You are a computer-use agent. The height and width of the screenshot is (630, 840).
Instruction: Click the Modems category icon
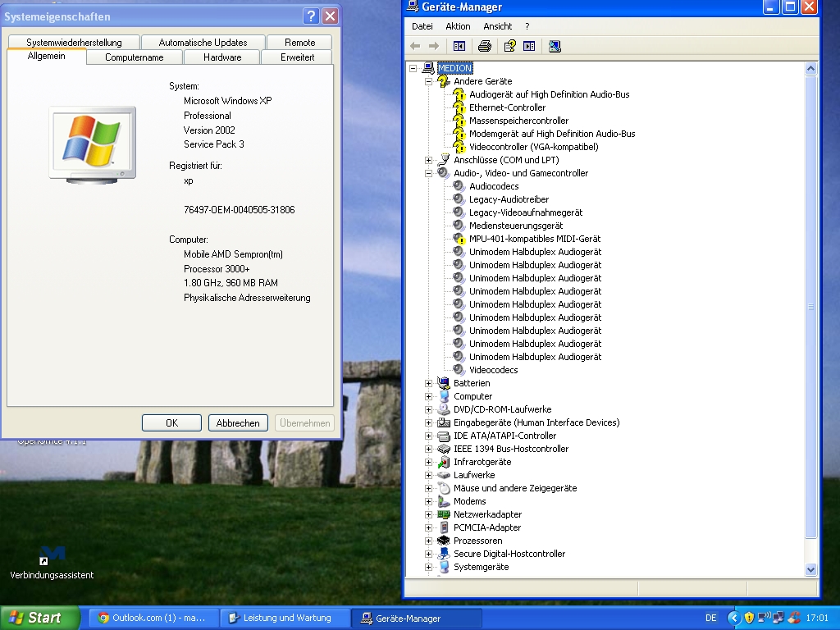[x=443, y=501]
